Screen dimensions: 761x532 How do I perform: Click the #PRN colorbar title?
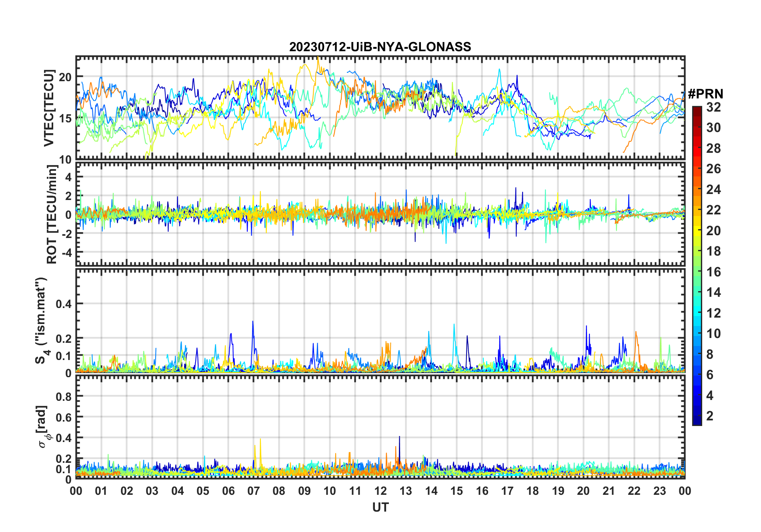click(705, 94)
